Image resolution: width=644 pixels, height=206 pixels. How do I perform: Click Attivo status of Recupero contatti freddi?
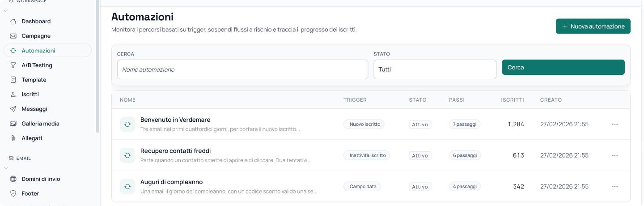420,156
